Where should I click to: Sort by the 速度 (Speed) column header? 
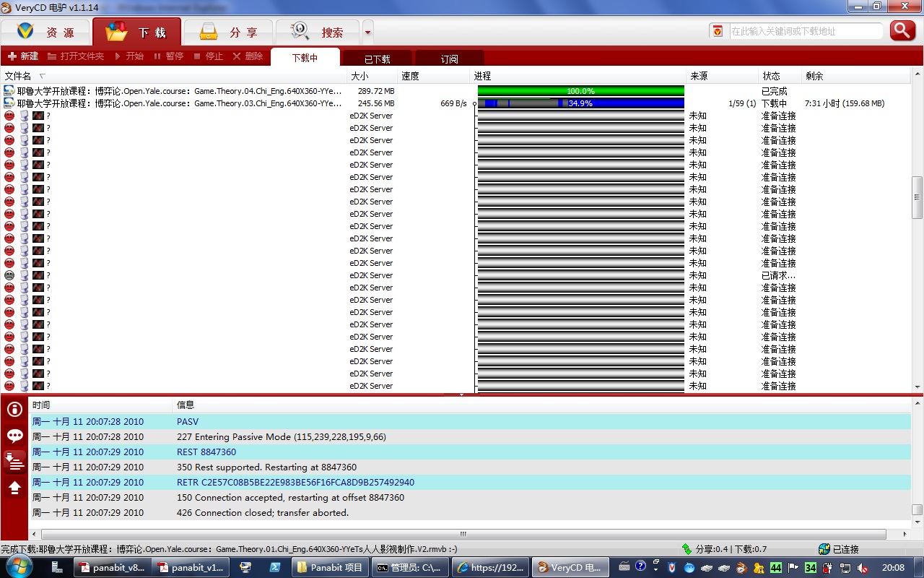click(434, 76)
